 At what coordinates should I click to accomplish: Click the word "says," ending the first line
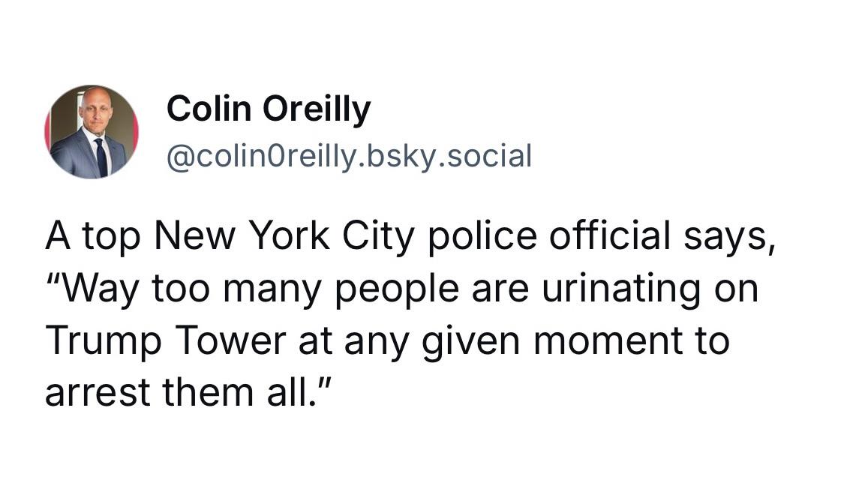729,237
